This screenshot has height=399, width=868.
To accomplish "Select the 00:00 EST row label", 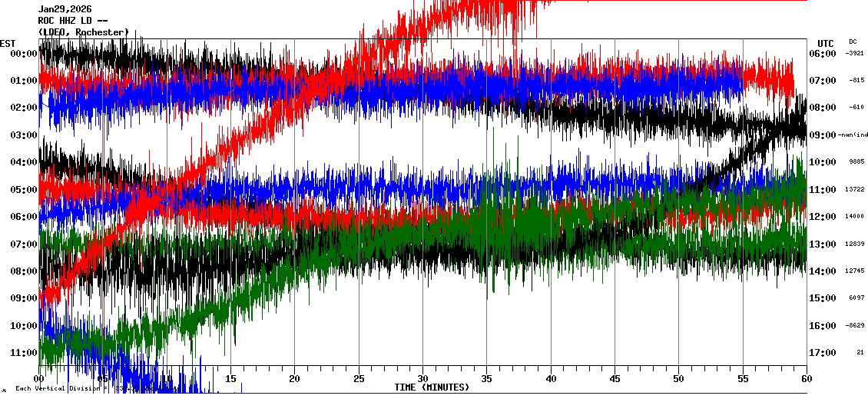I will pyautogui.click(x=25, y=54).
